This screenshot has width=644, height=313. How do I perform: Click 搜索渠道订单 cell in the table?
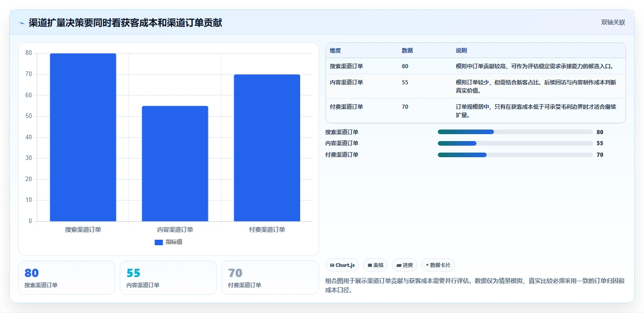click(346, 66)
